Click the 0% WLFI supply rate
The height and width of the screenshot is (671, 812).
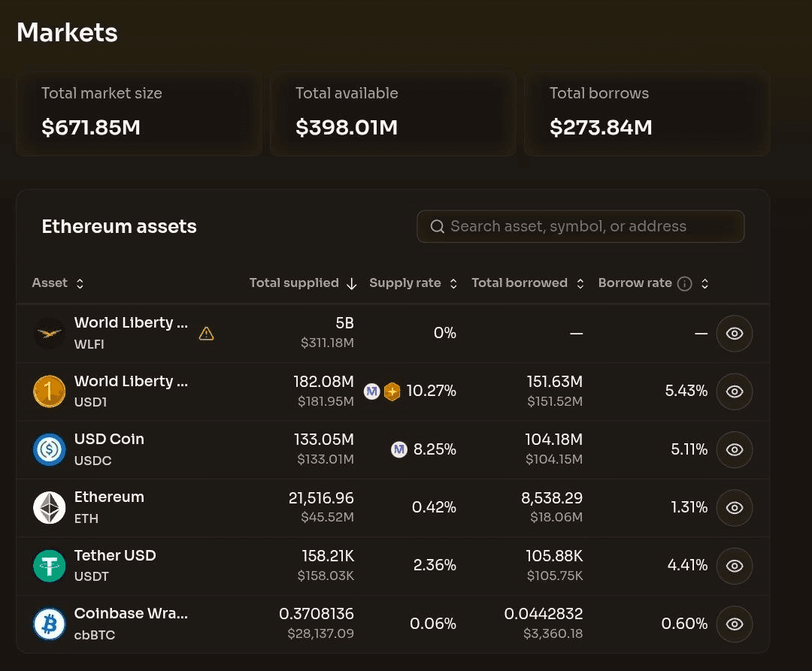[x=445, y=333]
